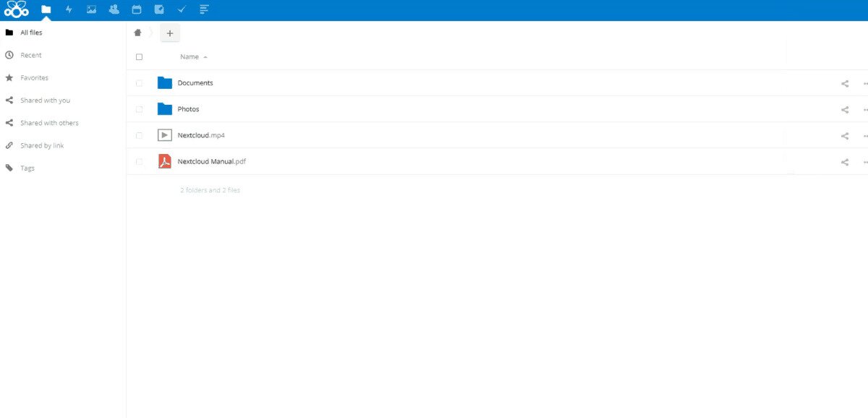Open the Contacts app icon
The width and height of the screenshot is (868, 418).
114,9
